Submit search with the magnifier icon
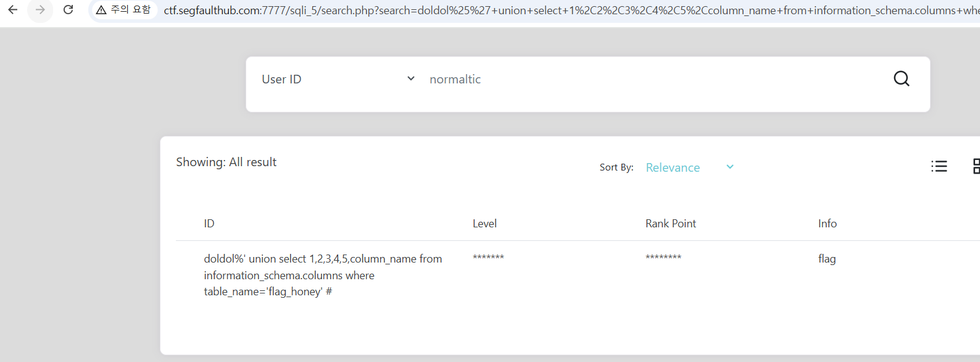The width and height of the screenshot is (980, 362). 901,78
